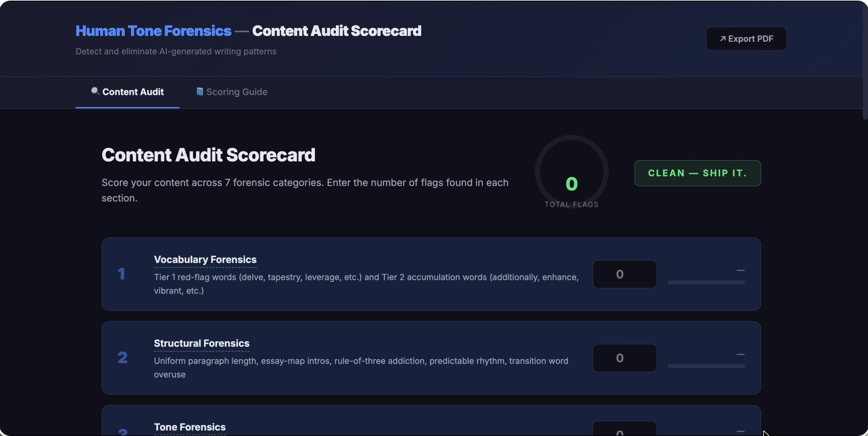868x436 pixels.
Task: Open the Content Audit tab
Action: tap(127, 92)
